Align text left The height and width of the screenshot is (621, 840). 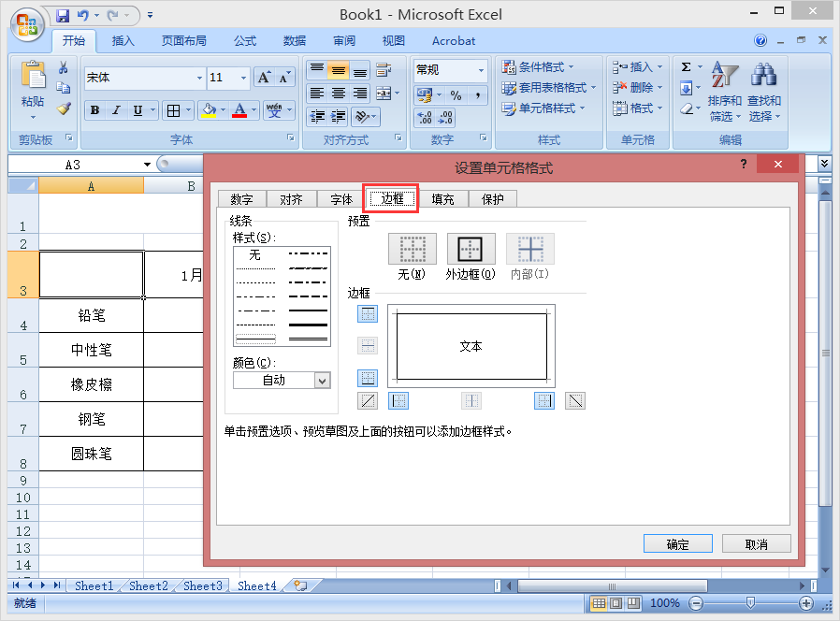coord(317,94)
